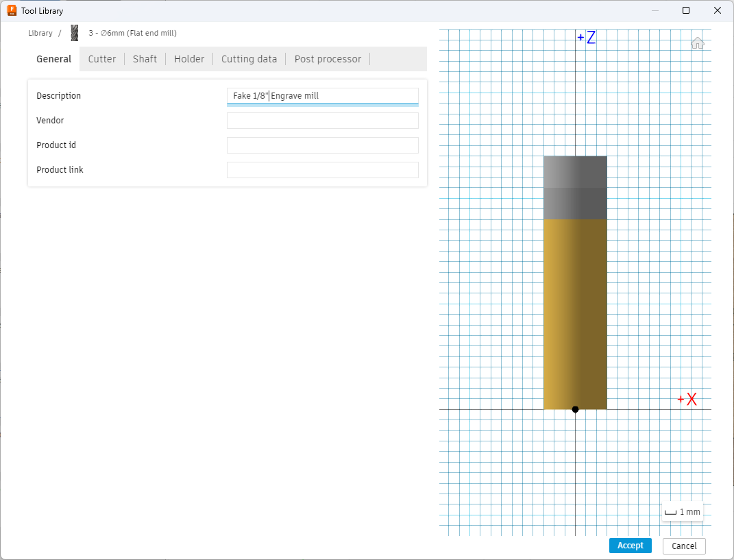Open the Shaft tab
This screenshot has height=560, width=734.
click(x=145, y=59)
